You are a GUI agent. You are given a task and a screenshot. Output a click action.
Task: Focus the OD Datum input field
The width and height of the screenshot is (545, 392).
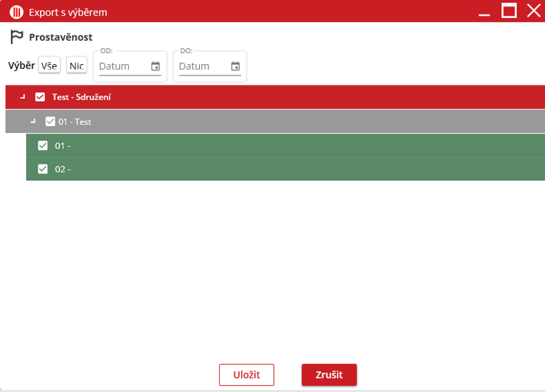tap(123, 66)
